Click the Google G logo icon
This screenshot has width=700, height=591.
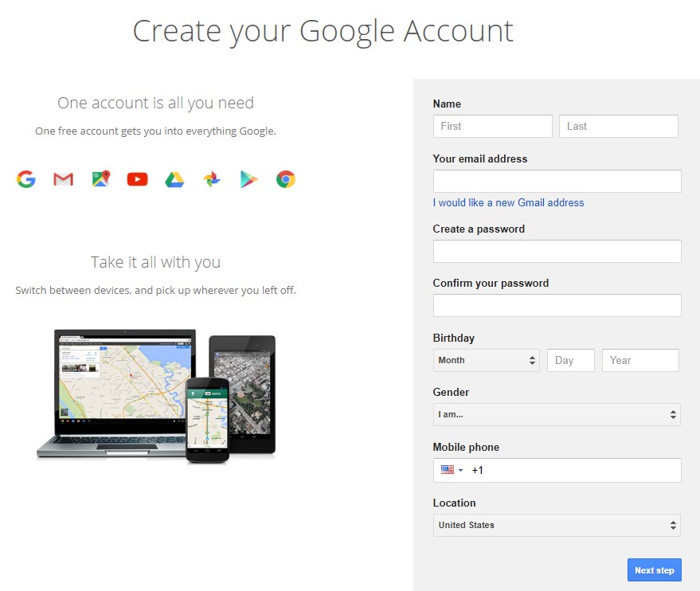pyautogui.click(x=26, y=179)
